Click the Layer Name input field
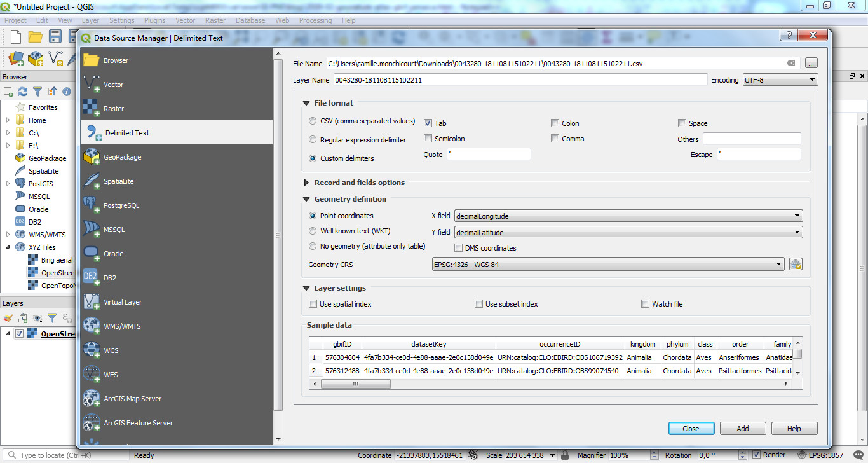The width and height of the screenshot is (868, 463). coord(520,80)
